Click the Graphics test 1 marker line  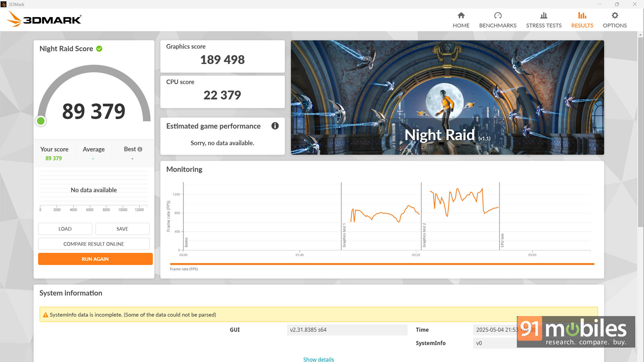click(341, 216)
